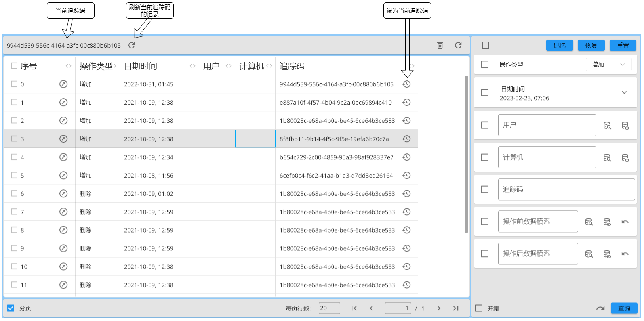
Task: Select the checkbox for row 5
Action: pos(14,175)
